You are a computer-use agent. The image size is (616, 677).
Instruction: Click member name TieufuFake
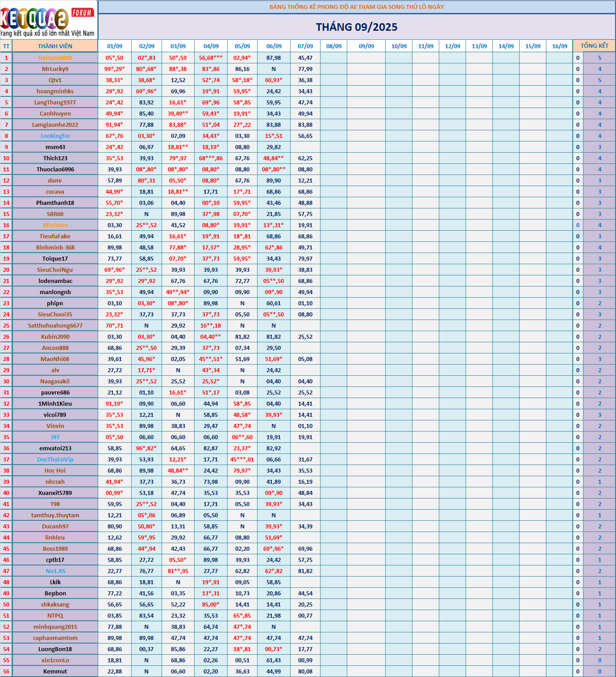tap(55, 236)
